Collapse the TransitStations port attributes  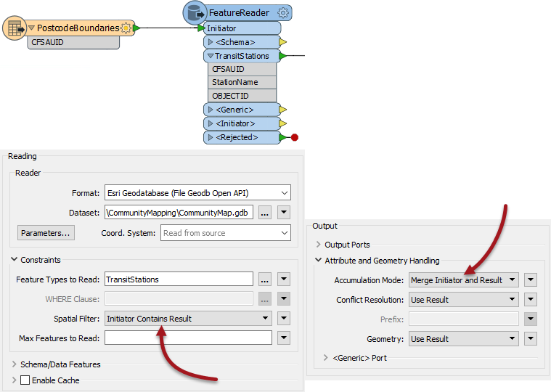211,56
